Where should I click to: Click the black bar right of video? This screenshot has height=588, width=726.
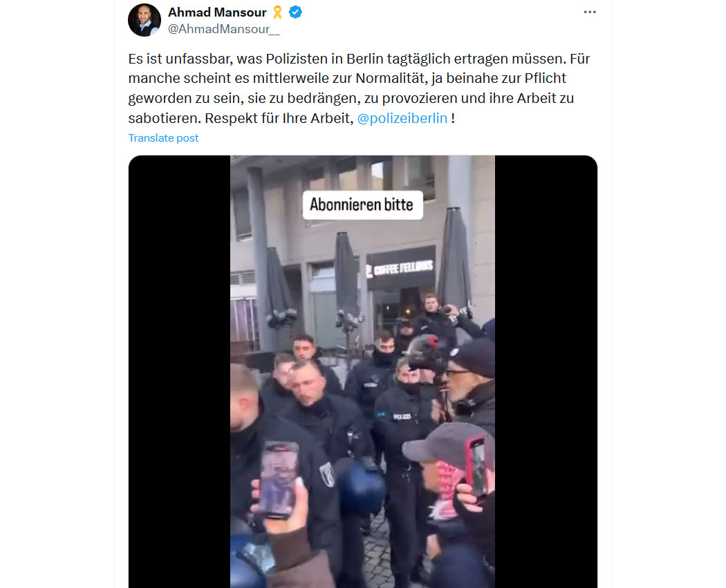click(x=546, y=372)
